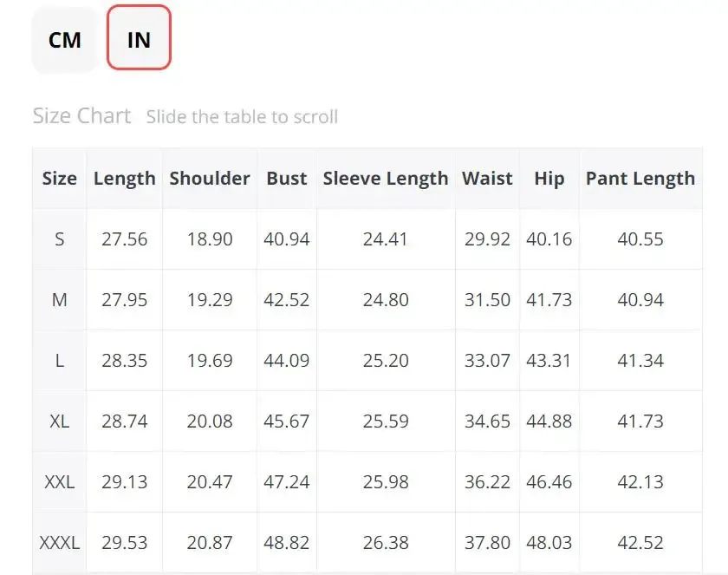Select the Pant Length column header

pos(640,179)
